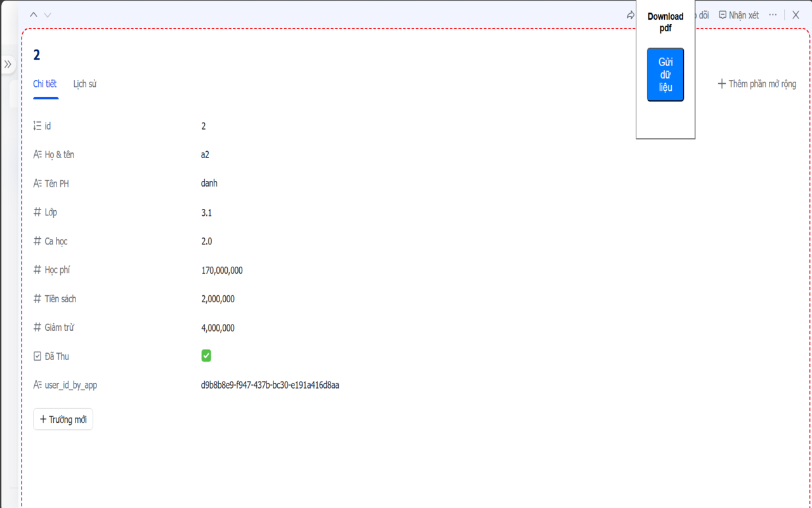The width and height of the screenshot is (812, 508).
Task: Switch to the Lịch sử tab
Action: coord(84,84)
